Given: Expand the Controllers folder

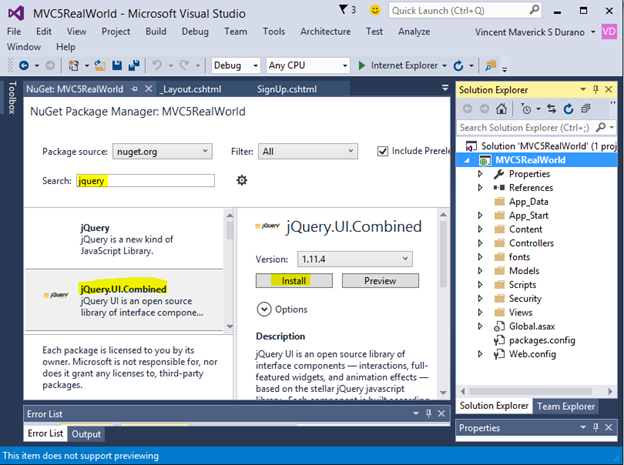Looking at the screenshot, I should pos(480,243).
